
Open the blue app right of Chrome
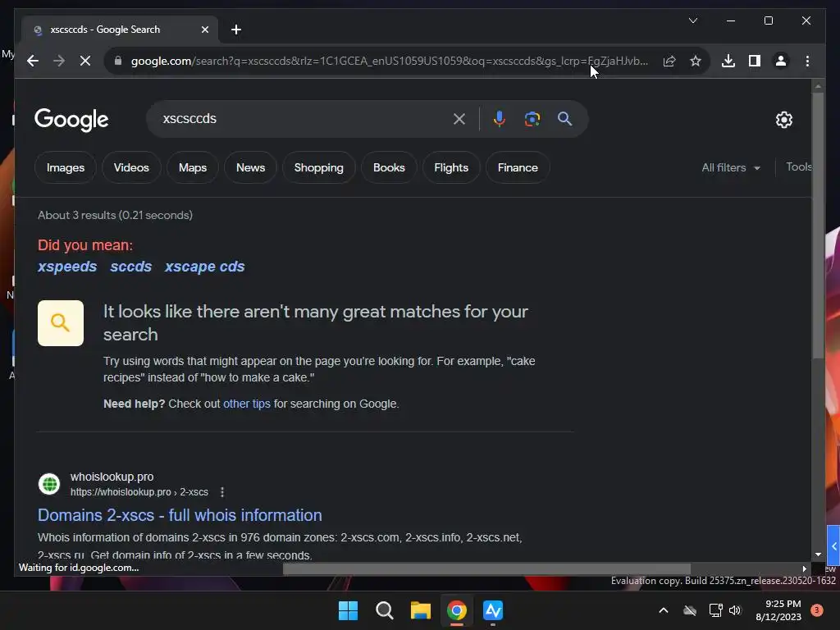click(493, 610)
